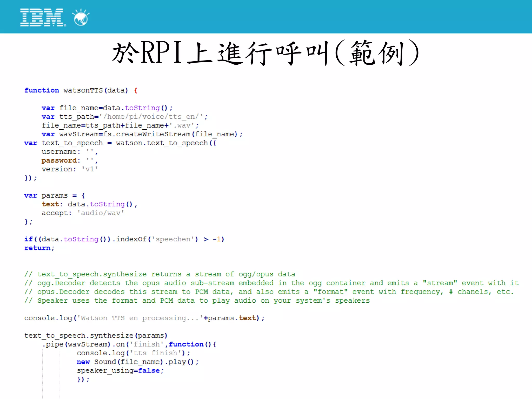Click the tts_path '/home/pi/voice/tts_en/' line
This screenshot has height=399, width=532.
(x=125, y=117)
